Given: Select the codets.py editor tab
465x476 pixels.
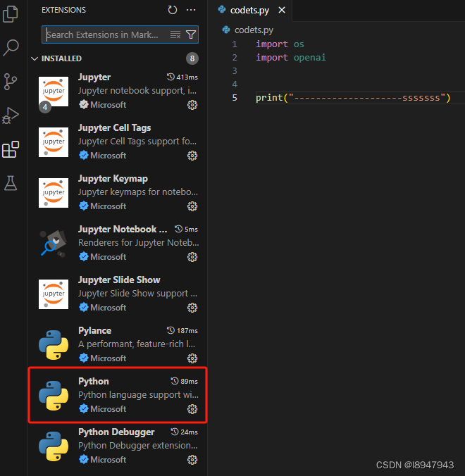Looking at the screenshot, I should click(249, 11).
